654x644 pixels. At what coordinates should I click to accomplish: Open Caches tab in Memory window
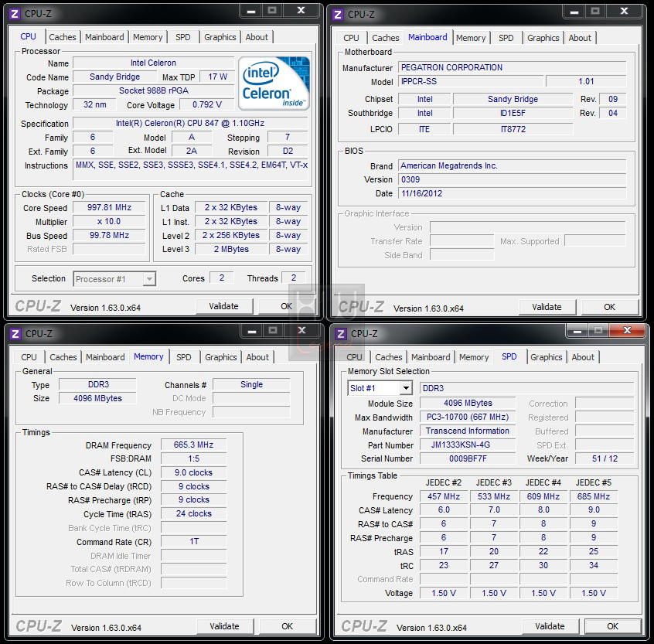click(63, 357)
